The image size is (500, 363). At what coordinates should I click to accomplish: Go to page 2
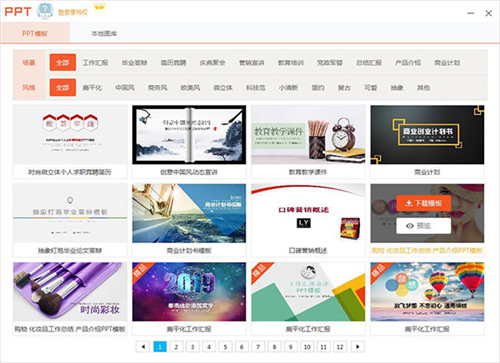[176, 347]
